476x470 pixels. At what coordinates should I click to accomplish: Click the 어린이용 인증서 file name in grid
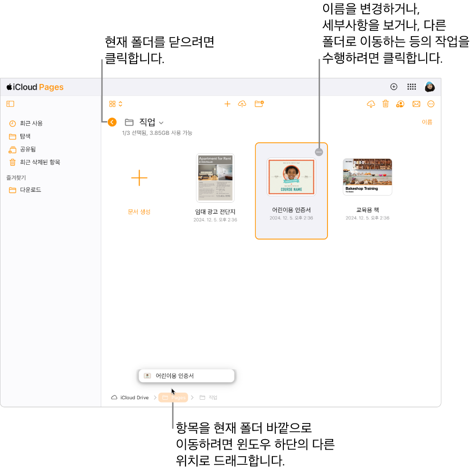(291, 210)
